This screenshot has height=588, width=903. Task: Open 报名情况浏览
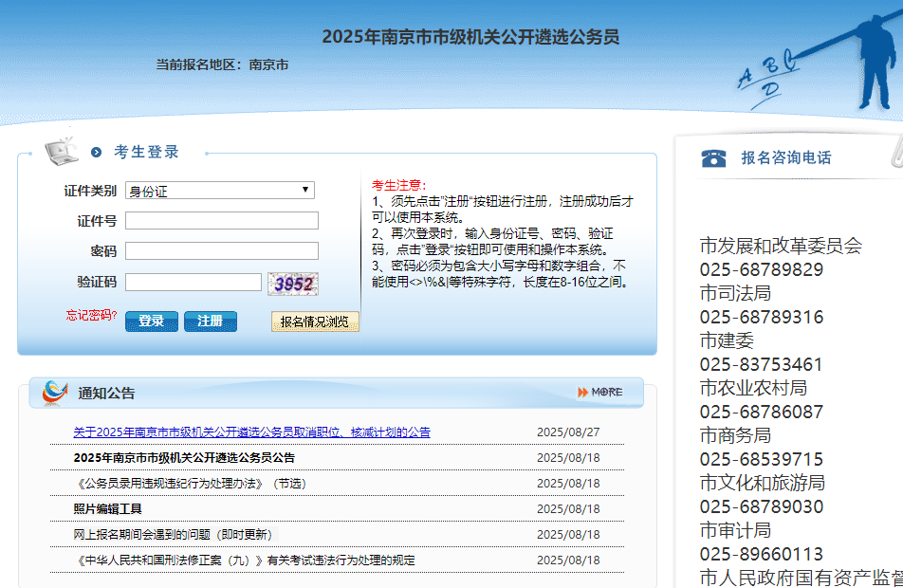click(x=314, y=322)
